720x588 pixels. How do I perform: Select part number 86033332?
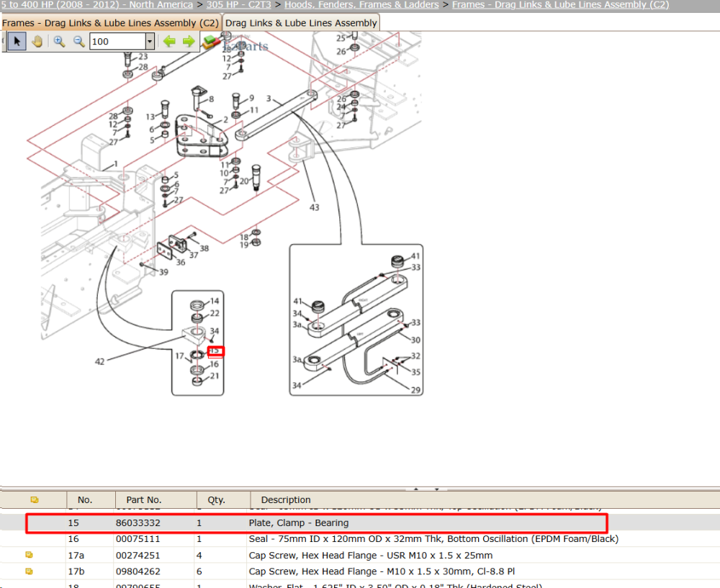pyautogui.click(x=138, y=523)
